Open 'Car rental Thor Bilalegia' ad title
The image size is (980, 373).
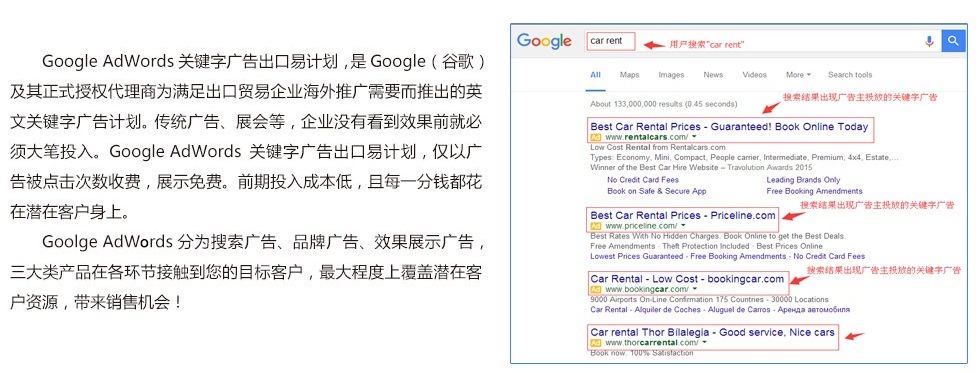(712, 332)
